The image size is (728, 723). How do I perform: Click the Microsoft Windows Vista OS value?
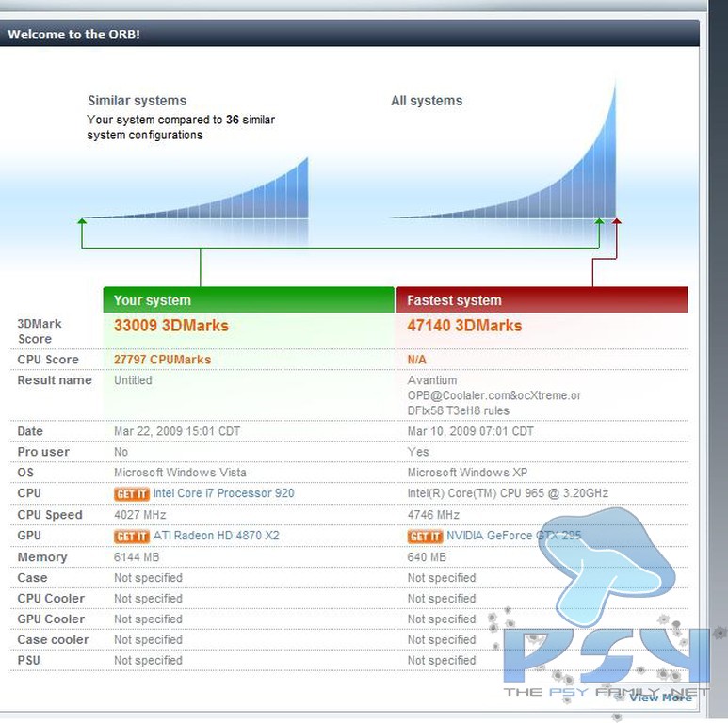(x=180, y=473)
